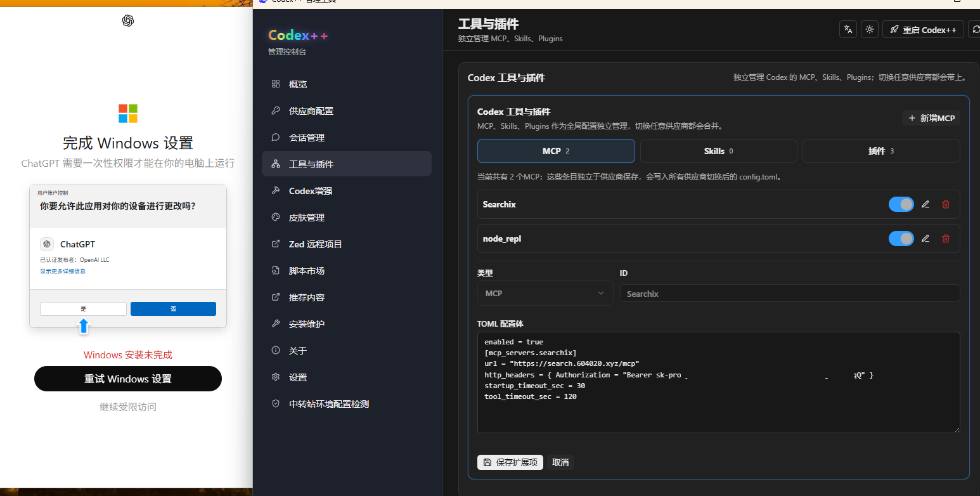
Task: Click inside the TOML 配置体 text area
Action: tap(719, 382)
